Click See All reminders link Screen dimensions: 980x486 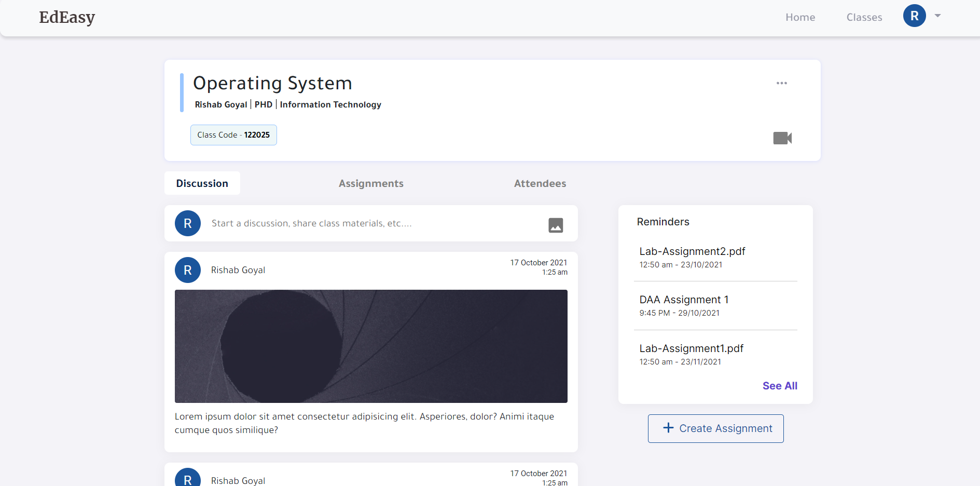(780, 386)
